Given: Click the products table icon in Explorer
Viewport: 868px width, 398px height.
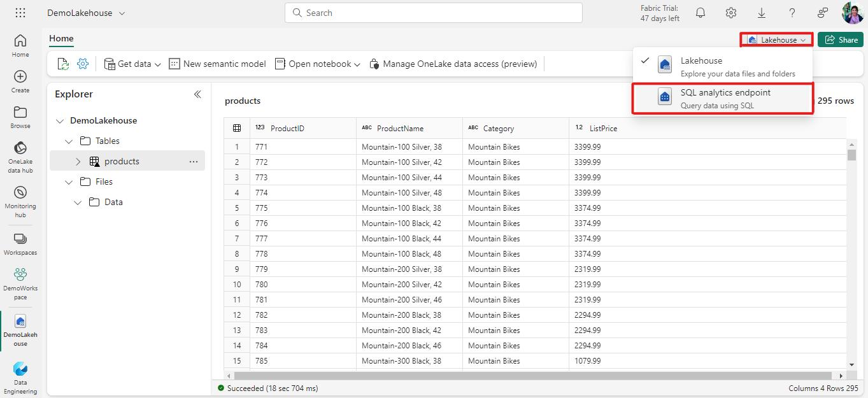Looking at the screenshot, I should point(94,162).
